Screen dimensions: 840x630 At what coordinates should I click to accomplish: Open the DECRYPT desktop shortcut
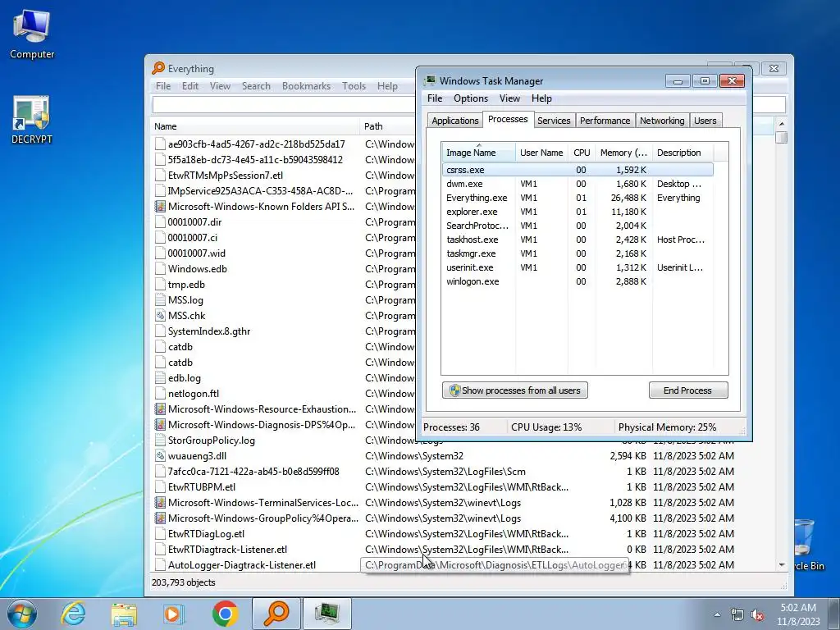pyautogui.click(x=32, y=121)
